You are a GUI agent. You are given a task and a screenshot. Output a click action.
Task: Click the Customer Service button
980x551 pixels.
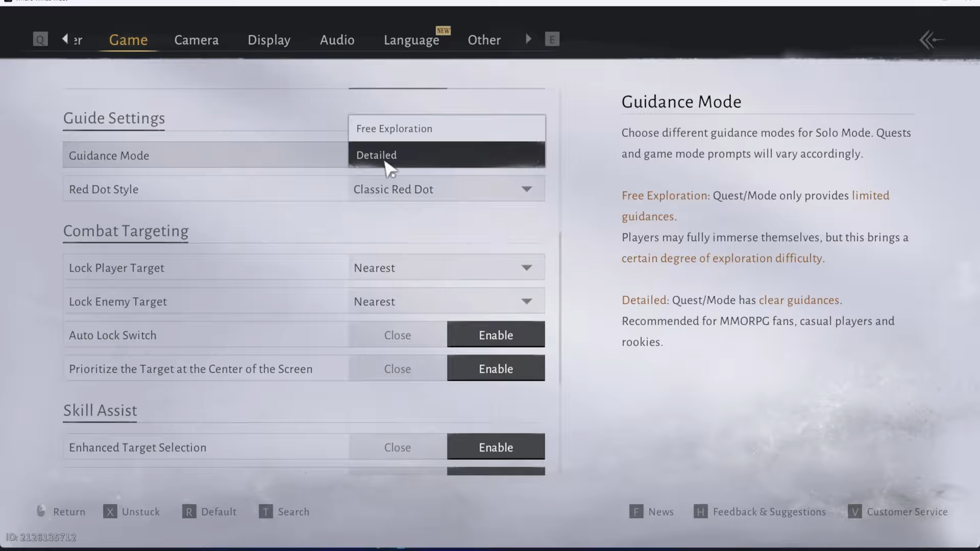tap(906, 512)
